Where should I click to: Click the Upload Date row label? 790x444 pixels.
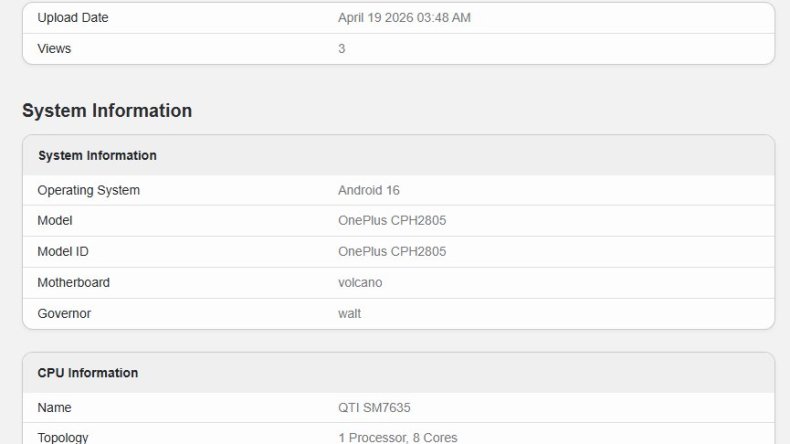73,18
